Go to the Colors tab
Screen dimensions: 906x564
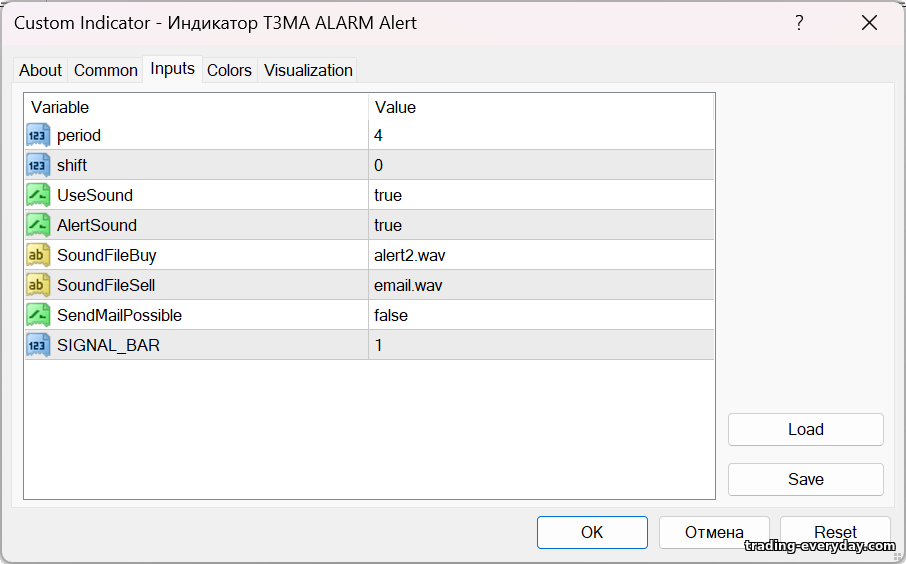tap(229, 70)
